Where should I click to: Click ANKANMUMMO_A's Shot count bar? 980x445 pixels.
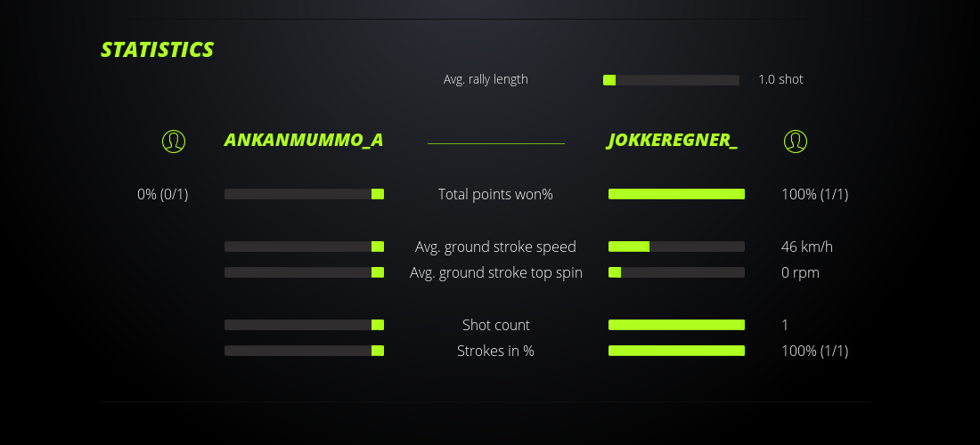304,325
